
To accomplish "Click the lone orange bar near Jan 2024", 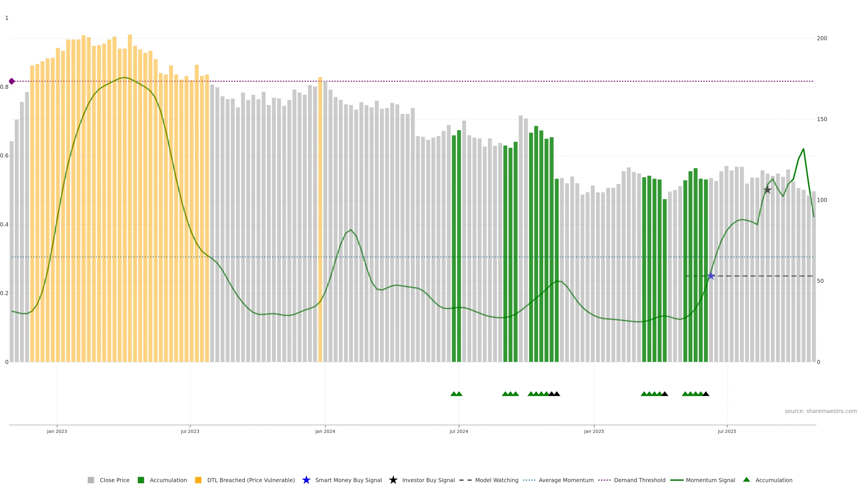I will tap(320, 219).
